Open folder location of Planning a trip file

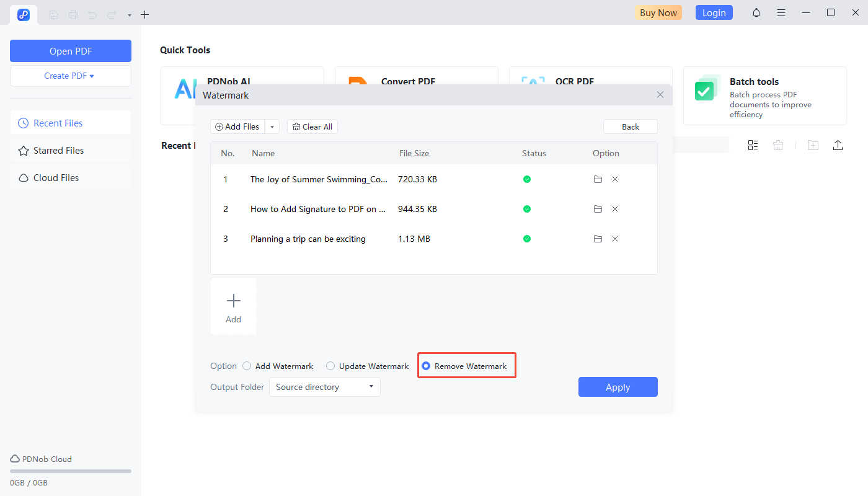coord(598,239)
